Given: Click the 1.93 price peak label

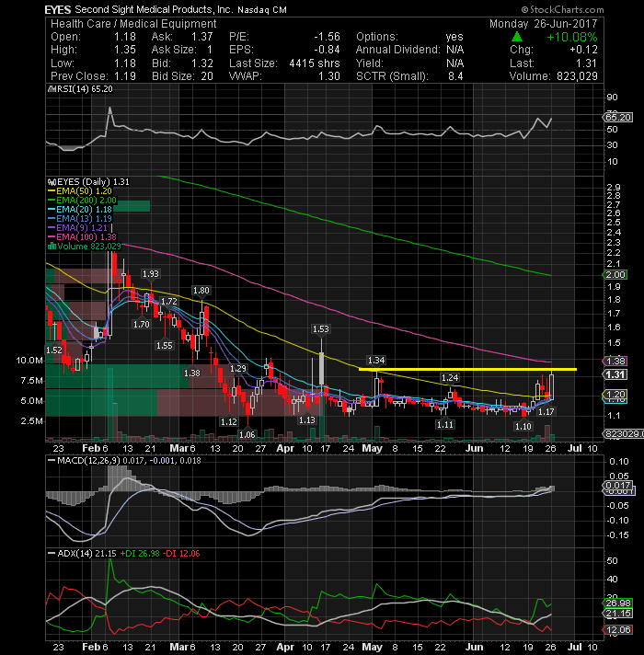Looking at the screenshot, I should (150, 273).
